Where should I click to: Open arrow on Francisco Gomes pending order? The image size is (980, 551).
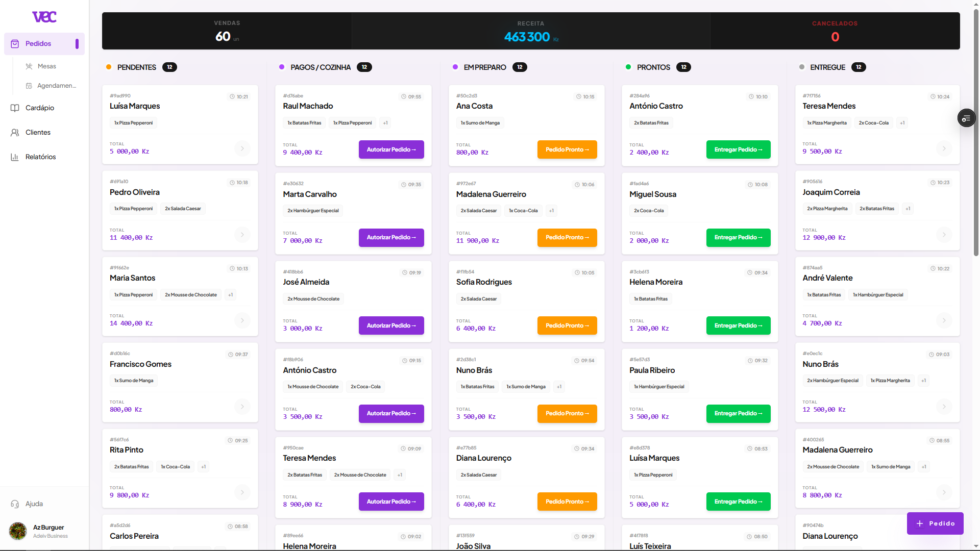click(242, 407)
